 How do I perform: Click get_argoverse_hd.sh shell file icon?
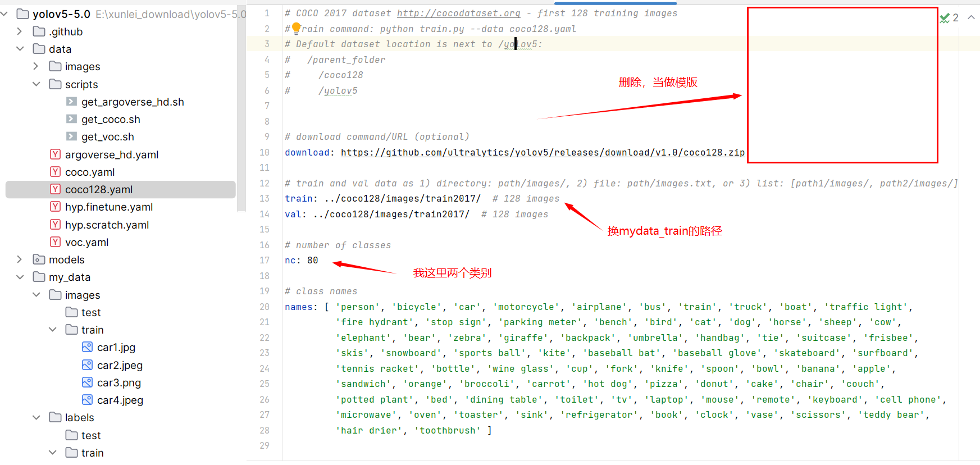point(71,102)
